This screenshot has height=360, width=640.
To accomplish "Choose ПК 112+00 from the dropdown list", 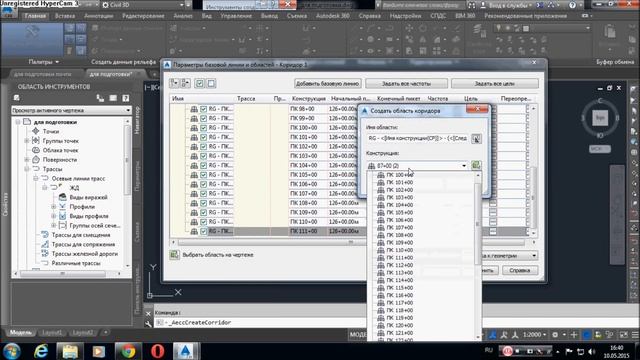I will pyautogui.click(x=400, y=265).
